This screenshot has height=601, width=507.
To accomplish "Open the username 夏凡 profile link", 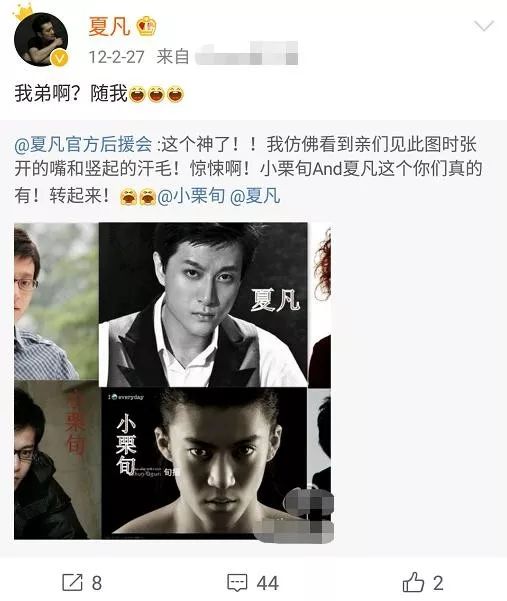I will point(109,26).
